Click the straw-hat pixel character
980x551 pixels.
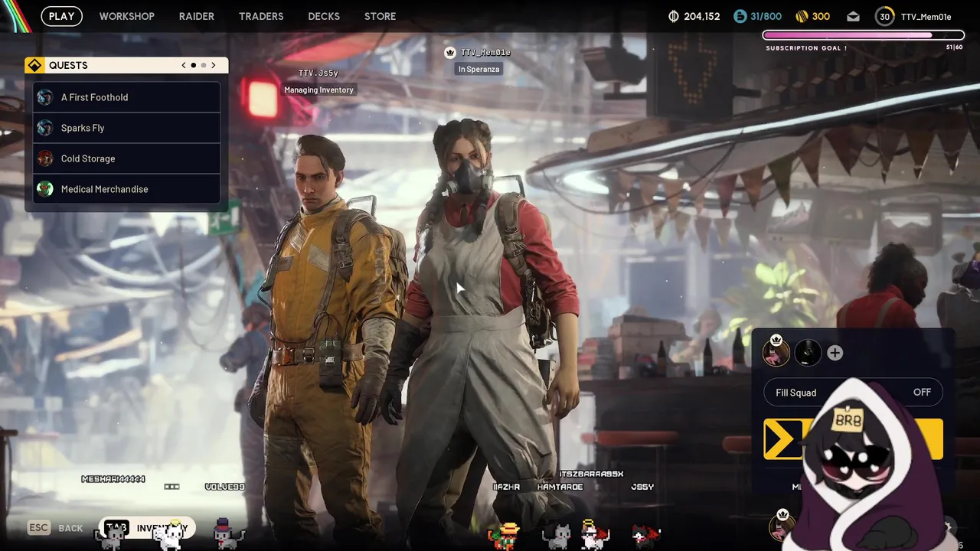505,536
